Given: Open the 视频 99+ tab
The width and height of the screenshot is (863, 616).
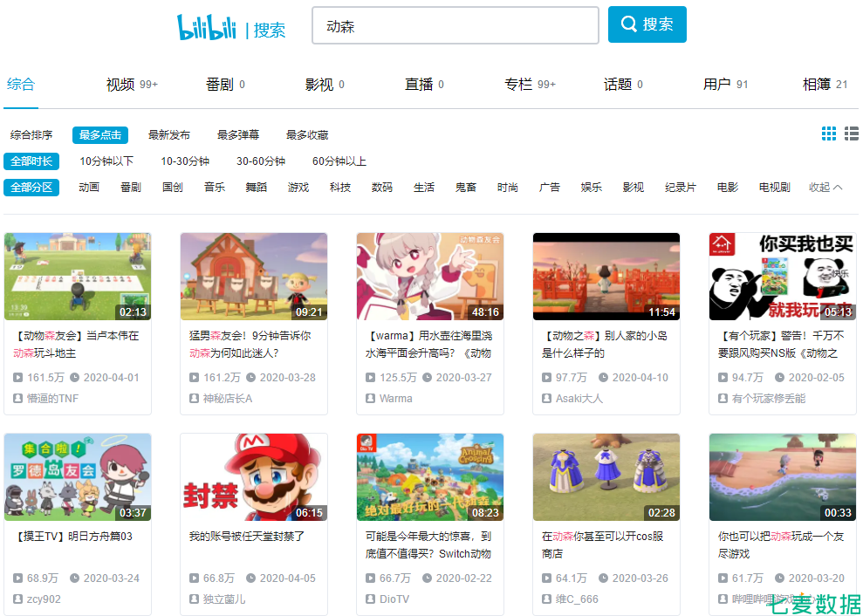Looking at the screenshot, I should pos(132,85).
